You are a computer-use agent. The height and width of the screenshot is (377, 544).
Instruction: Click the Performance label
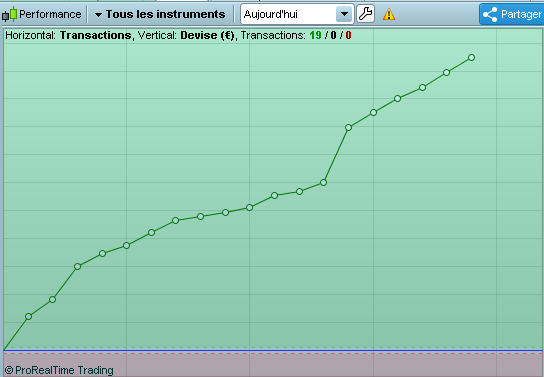50,14
